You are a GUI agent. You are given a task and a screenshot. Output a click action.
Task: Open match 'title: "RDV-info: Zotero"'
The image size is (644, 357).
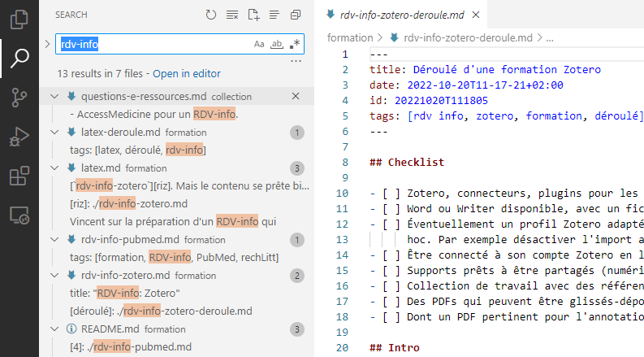(x=125, y=294)
